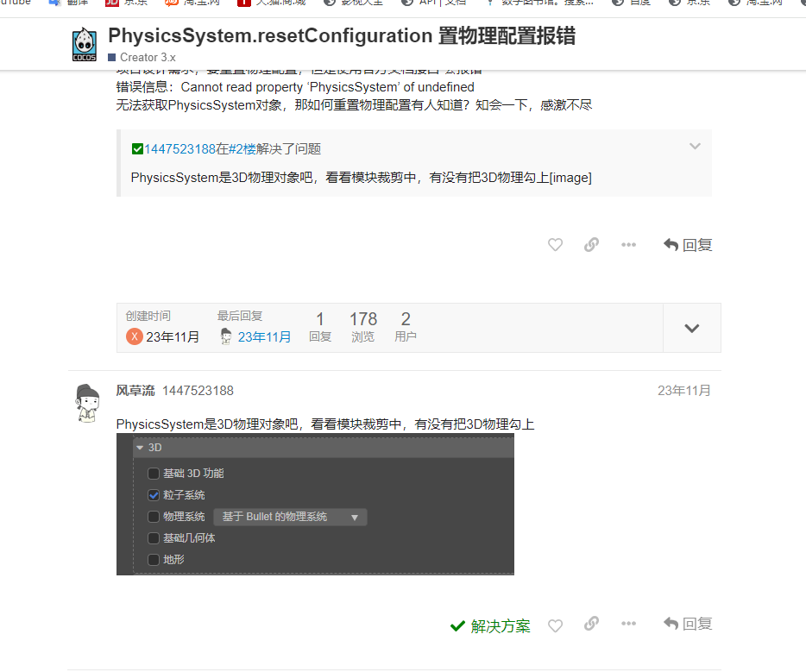806x672 pixels.
Task: Copy link of the 风草流 reply
Action: pos(592,624)
